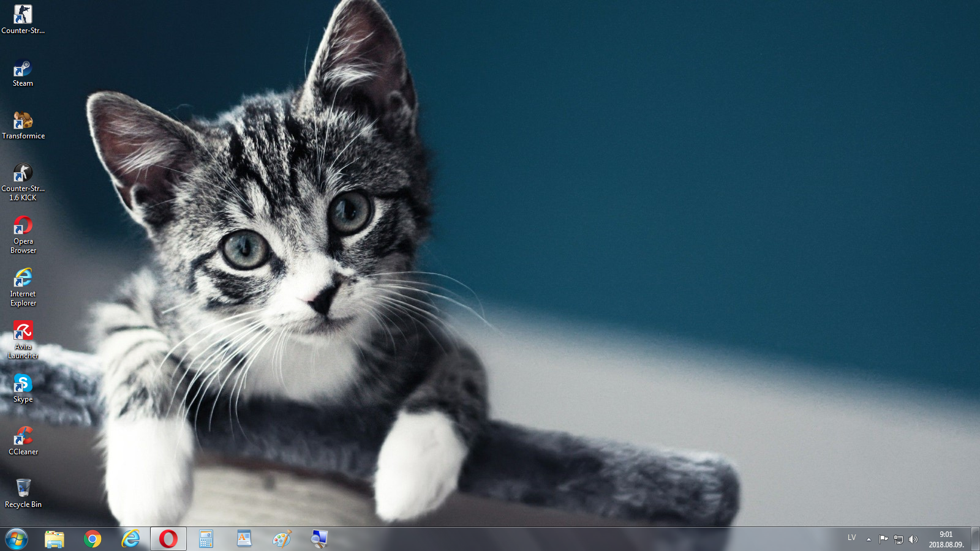The image size is (980, 551).
Task: Select the Counter-Strike 1.6 KICK shortcut
Action: click(23, 182)
